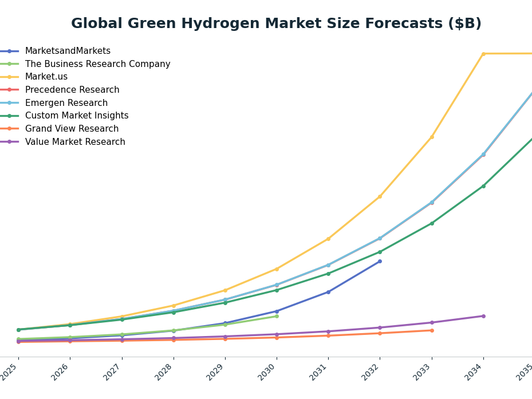Click the light green Business Research Company swatch
Image resolution: width=532 pixels, height=399 pixels.
coord(10,64)
